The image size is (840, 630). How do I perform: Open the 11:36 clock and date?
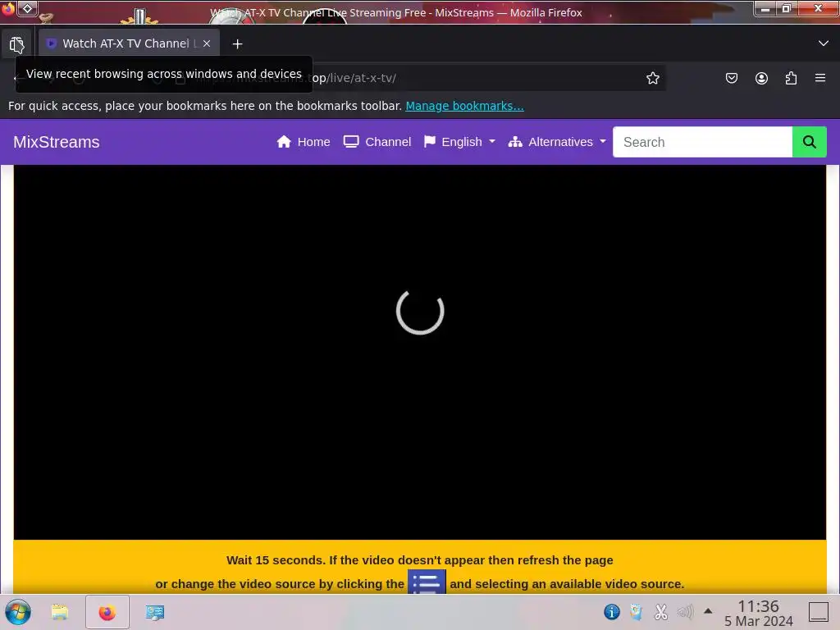click(x=758, y=613)
